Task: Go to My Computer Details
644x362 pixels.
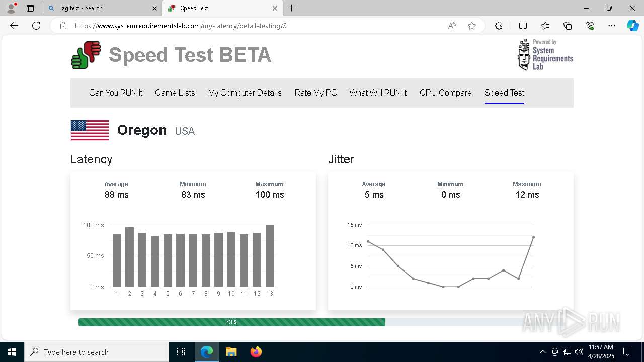Action: coord(245,93)
